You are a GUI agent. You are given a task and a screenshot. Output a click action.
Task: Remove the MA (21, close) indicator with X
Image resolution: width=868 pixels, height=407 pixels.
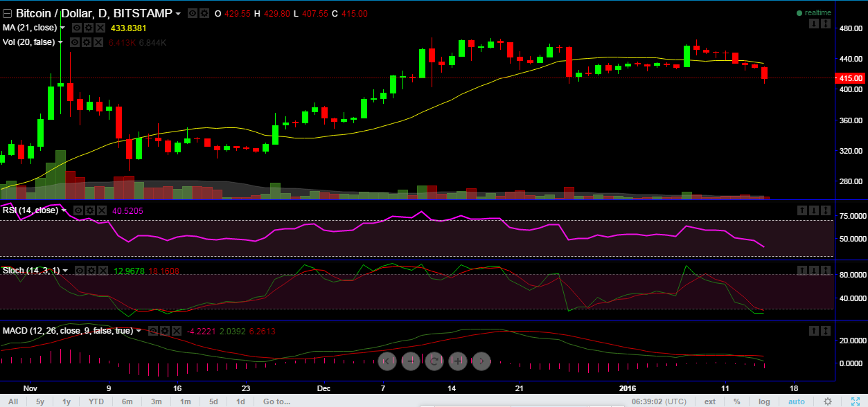[99, 28]
